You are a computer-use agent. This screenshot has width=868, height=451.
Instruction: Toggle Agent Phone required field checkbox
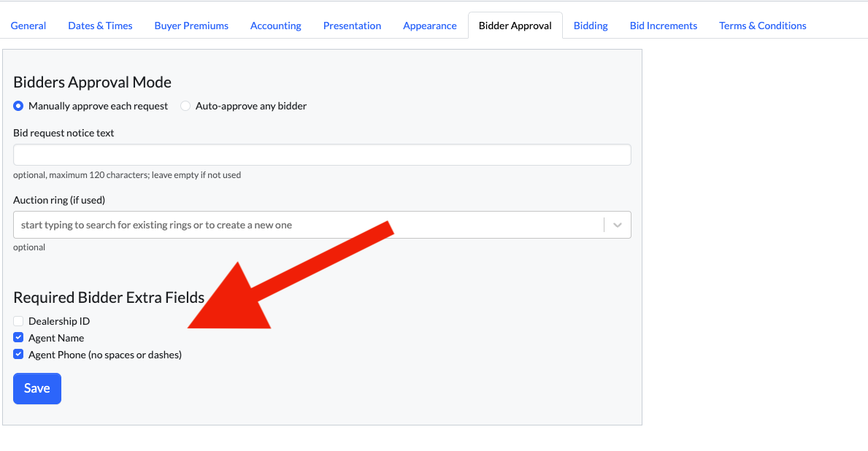click(x=19, y=355)
